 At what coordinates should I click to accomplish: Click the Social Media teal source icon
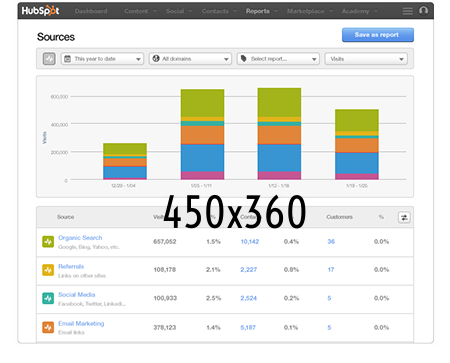48,298
